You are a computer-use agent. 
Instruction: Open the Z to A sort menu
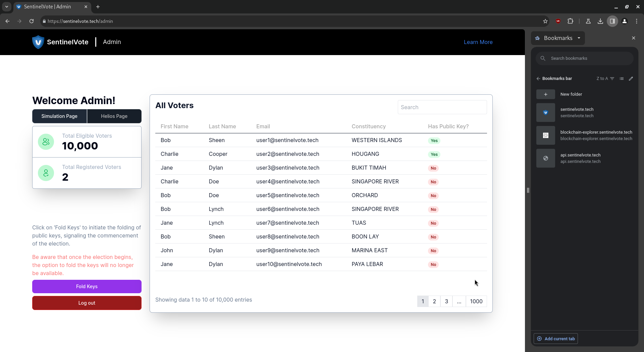[x=605, y=79]
